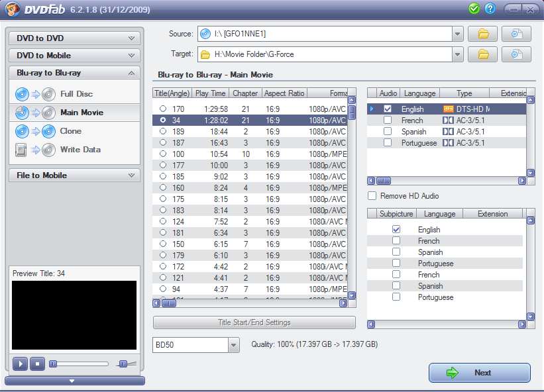Click the Language header in audio list

click(x=420, y=93)
